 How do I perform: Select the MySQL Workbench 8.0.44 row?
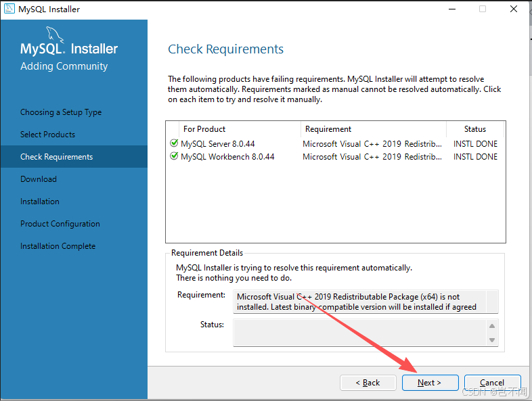[335, 157]
